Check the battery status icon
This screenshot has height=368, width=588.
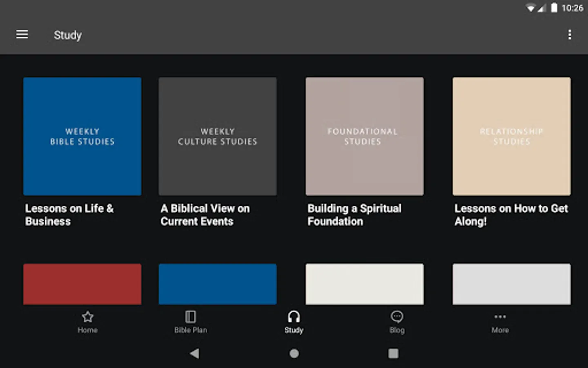point(554,8)
